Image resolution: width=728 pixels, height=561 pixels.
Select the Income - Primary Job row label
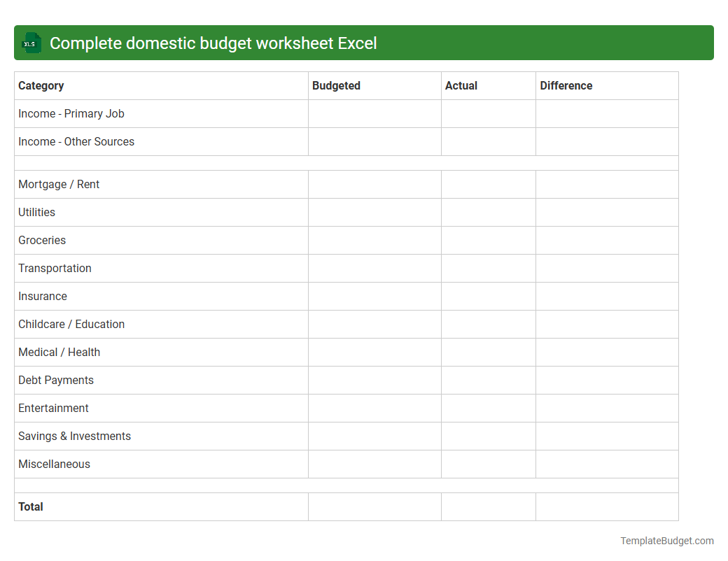71,113
